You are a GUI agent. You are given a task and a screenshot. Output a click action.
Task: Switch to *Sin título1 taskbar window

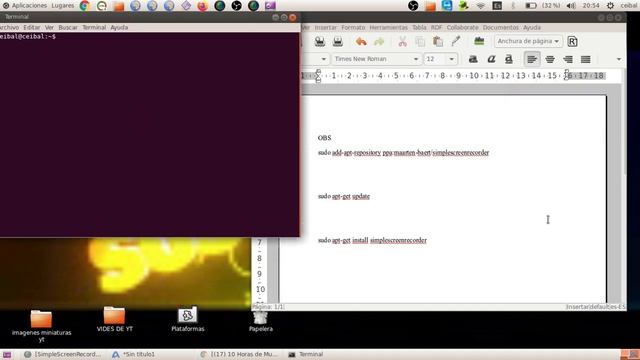(134, 354)
